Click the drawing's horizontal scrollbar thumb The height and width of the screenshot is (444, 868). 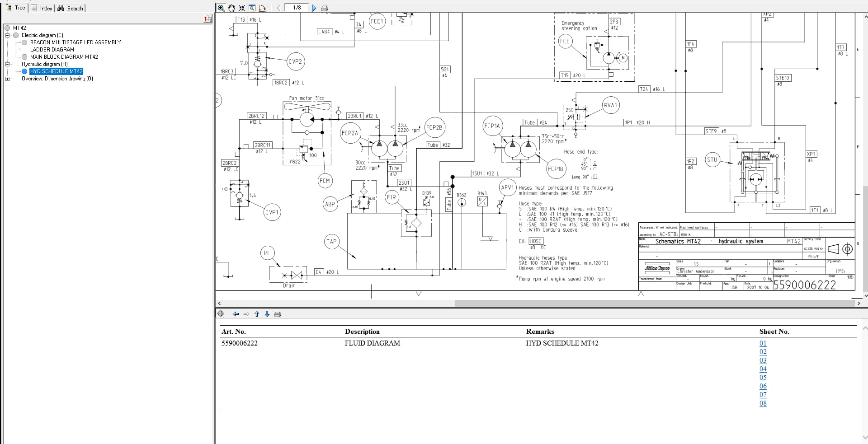[655, 303]
